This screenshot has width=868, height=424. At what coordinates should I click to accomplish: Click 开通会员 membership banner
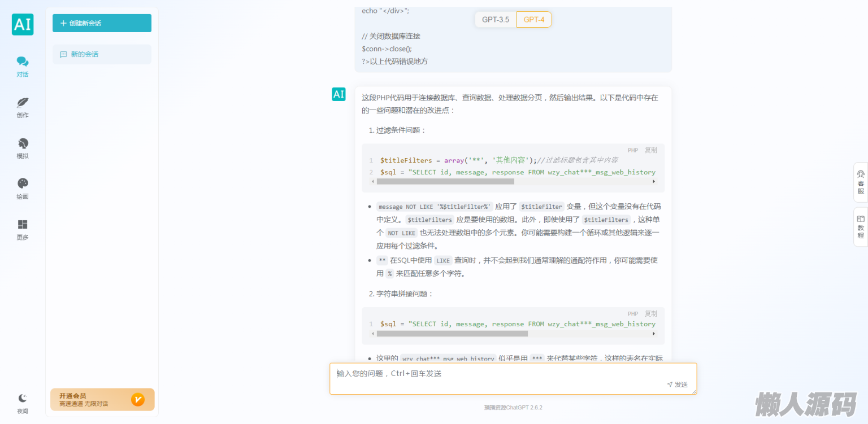(x=102, y=399)
